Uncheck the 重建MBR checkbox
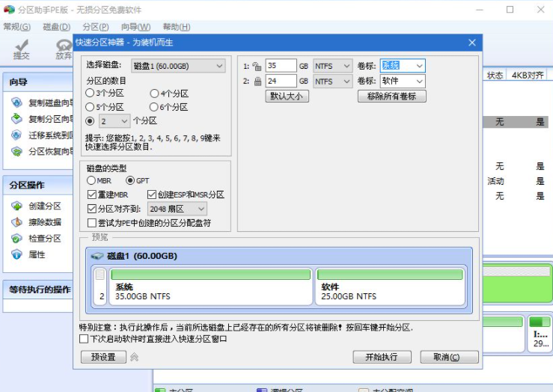553x392 pixels. tap(92, 195)
